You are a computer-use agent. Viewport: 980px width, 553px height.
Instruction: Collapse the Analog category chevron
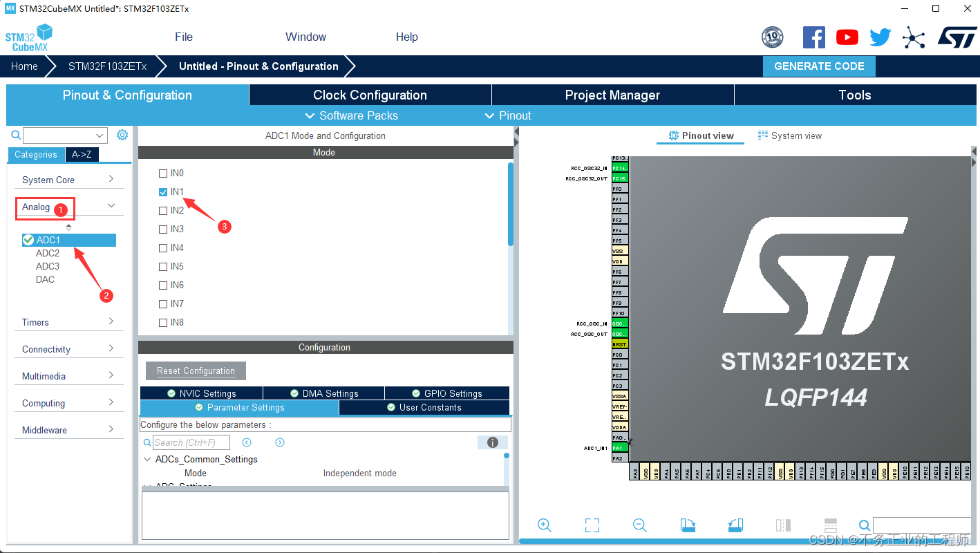point(111,206)
